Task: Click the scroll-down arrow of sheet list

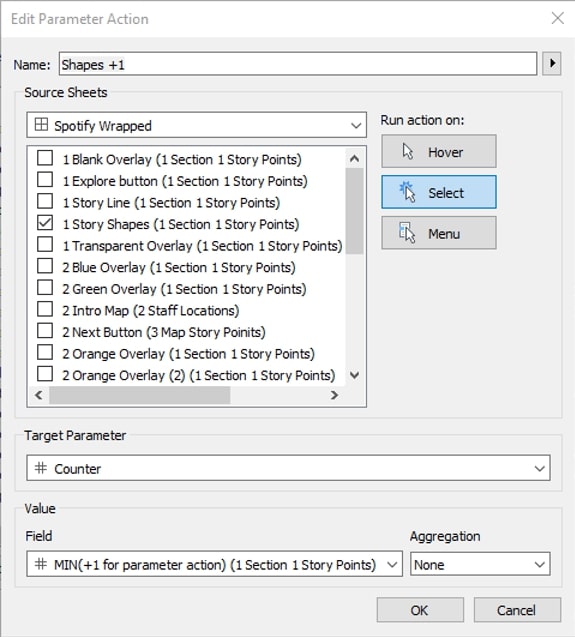Action: (354, 375)
